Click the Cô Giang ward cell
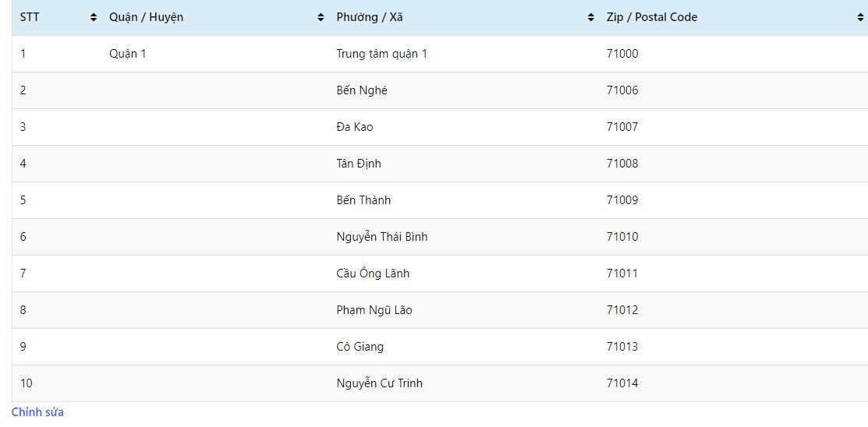The image size is (868, 427). point(360,347)
